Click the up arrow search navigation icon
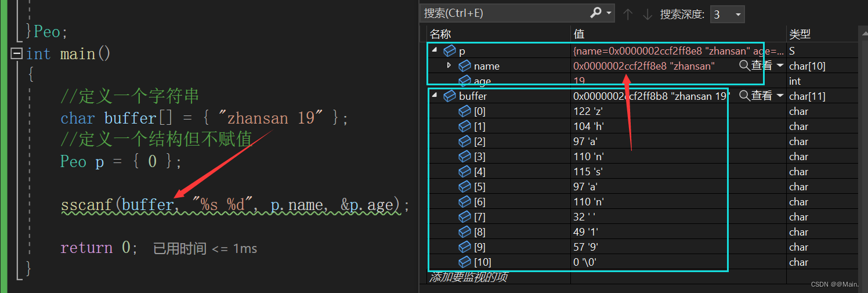Viewport: 868px width, 293px height. [627, 14]
